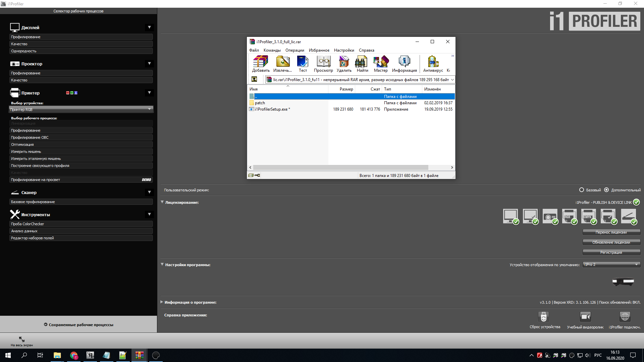Viewport: 644px width, 362px height.
Task: Click the RGB printer license icon
Action: coord(570,217)
